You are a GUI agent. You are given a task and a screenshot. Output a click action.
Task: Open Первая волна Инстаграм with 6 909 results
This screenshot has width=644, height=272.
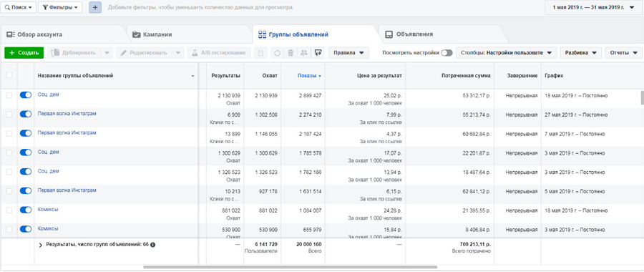coord(67,113)
